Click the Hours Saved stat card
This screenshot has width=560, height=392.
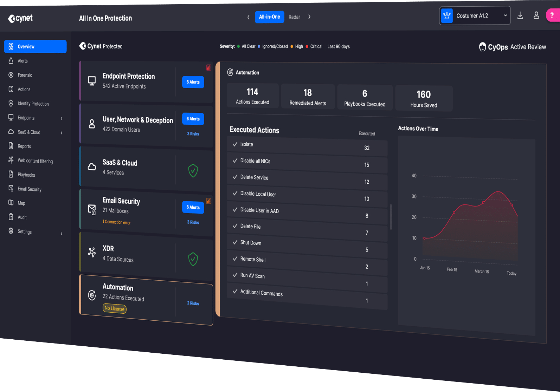[424, 99]
